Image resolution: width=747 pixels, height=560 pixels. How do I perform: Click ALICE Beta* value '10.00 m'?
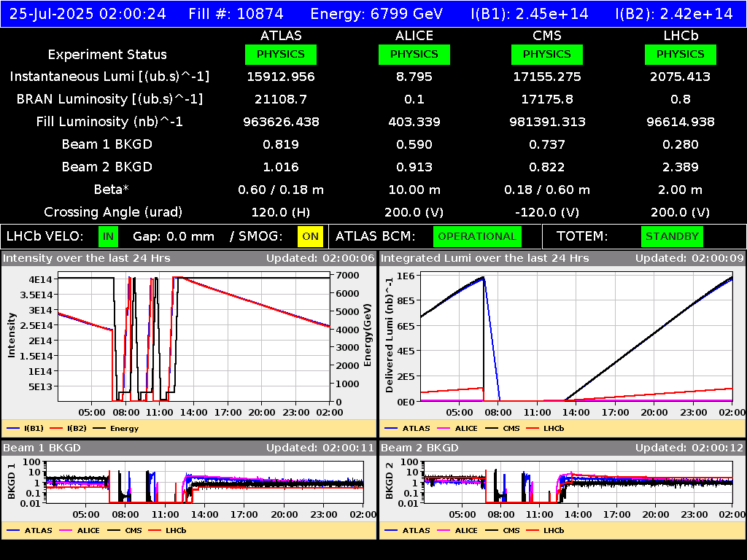(x=414, y=190)
